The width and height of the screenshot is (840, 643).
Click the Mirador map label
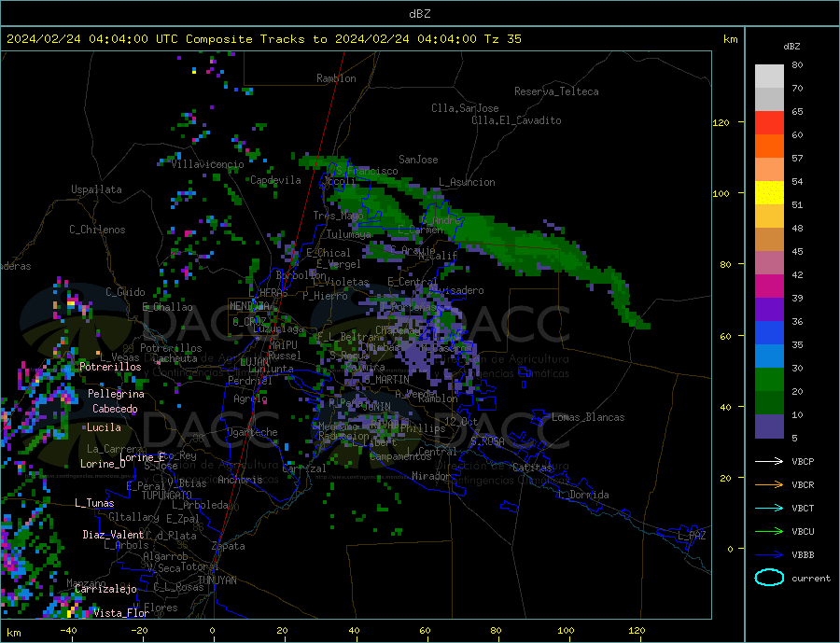pos(431,476)
